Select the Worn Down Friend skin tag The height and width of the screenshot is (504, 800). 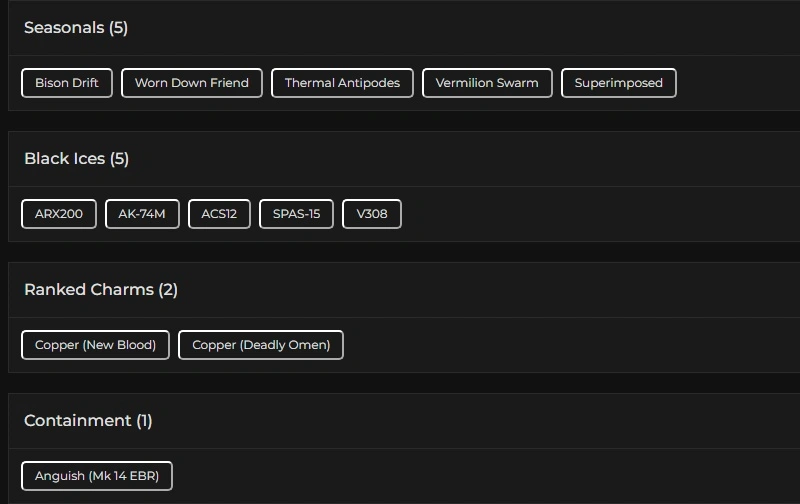pos(192,83)
